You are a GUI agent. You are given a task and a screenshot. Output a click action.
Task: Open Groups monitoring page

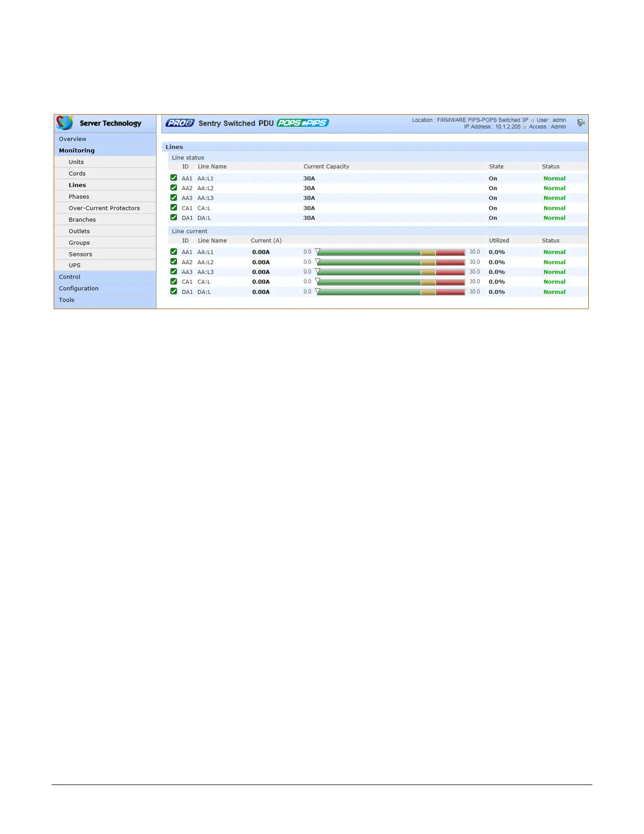pos(79,243)
